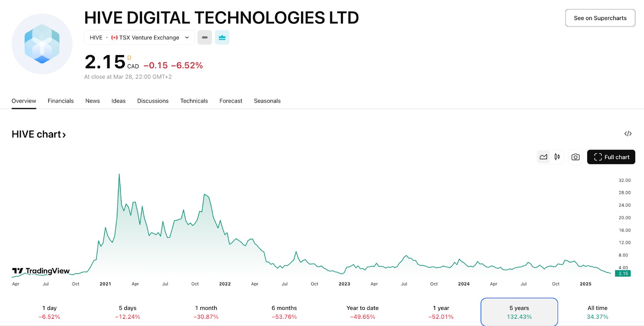Switch to the News tab

pos(93,101)
